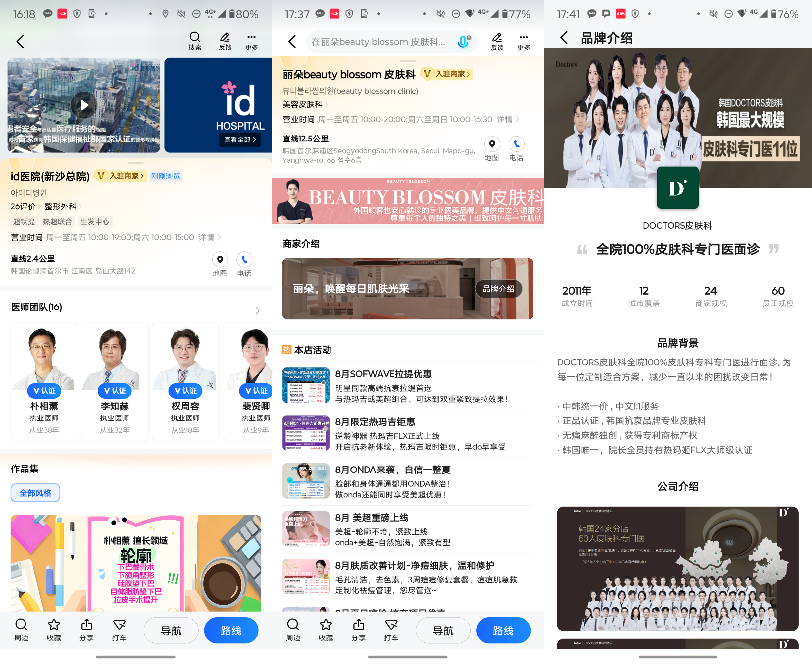Tap 路线 button on 丽朵 screen
Image resolution: width=812 pixels, height=665 pixels.
click(503, 630)
